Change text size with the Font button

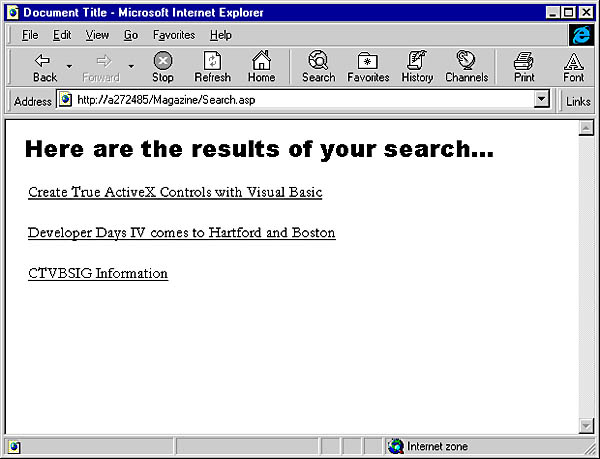[574, 67]
